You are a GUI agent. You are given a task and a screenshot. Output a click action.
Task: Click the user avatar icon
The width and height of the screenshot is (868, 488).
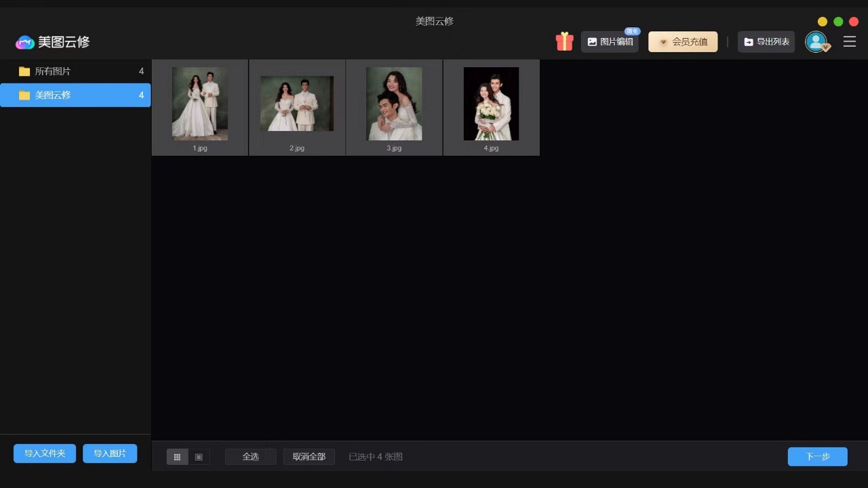(x=816, y=41)
